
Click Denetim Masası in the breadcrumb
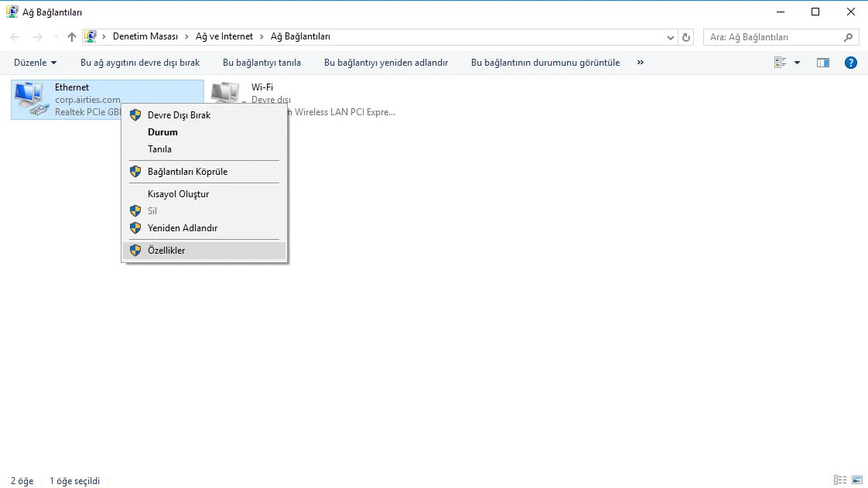[x=145, y=36]
